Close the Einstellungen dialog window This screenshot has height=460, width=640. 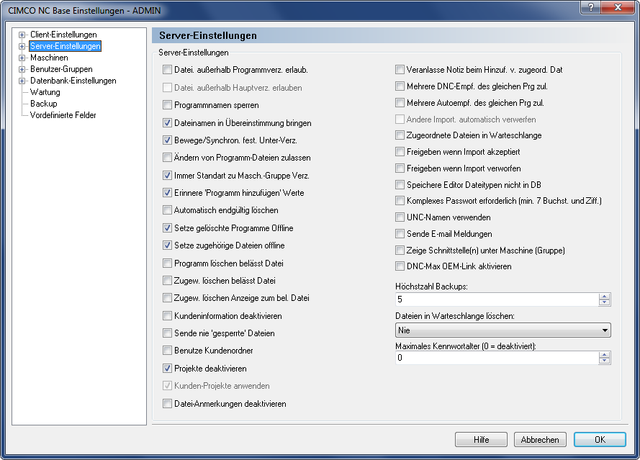point(618,7)
